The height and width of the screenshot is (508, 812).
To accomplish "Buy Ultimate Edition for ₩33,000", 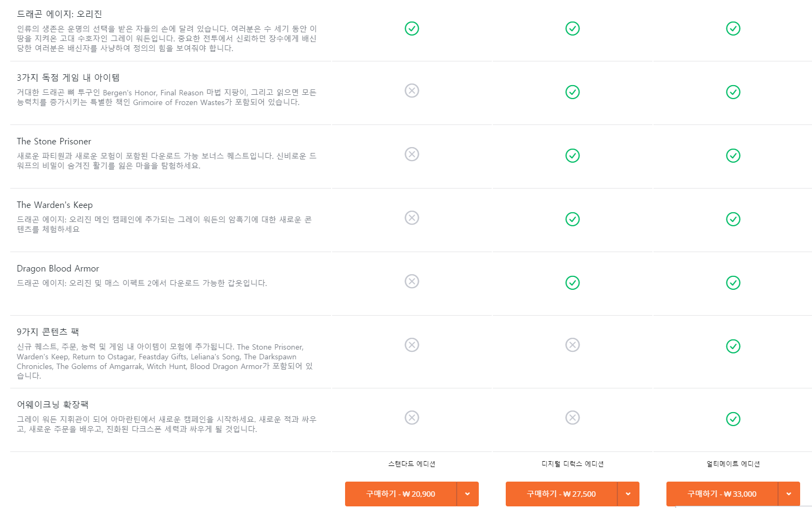I will point(722,494).
